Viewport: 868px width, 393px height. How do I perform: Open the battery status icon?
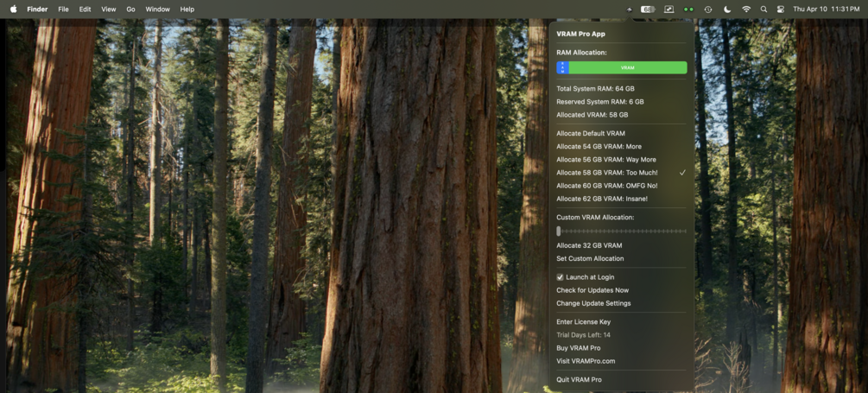pyautogui.click(x=649, y=10)
